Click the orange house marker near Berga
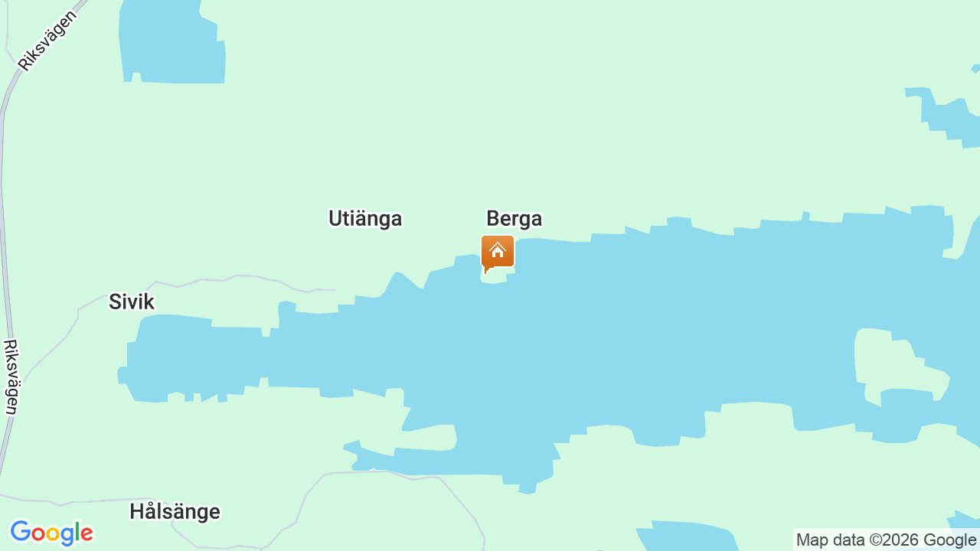 tap(498, 253)
